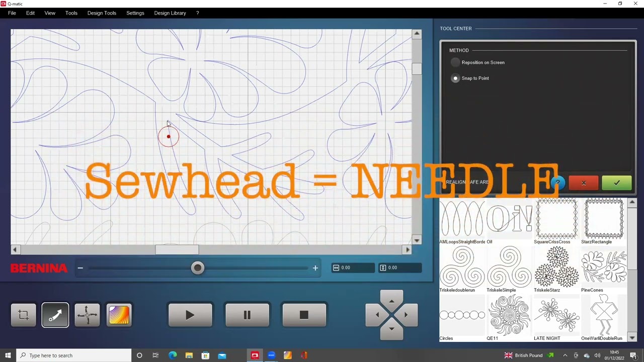
Task: Nudge left with the directional pad arrow
Action: 377,315
